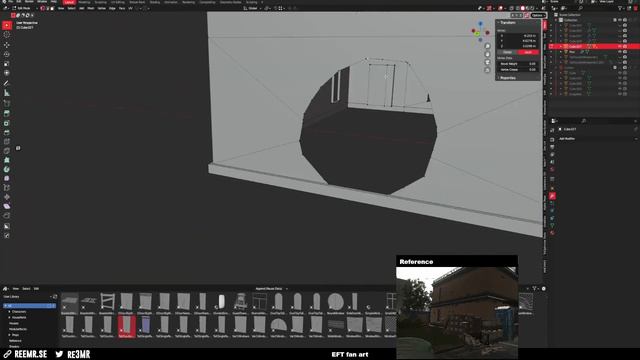The width and height of the screenshot is (640, 360).
Task: Switch to solid viewport shading
Action: click(x=523, y=8)
